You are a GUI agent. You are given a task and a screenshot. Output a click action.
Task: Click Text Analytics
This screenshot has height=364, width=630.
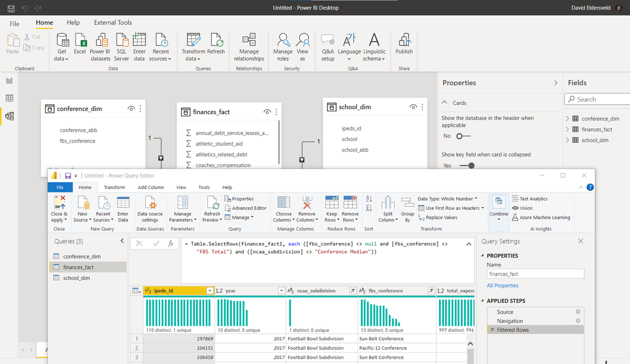click(x=530, y=199)
